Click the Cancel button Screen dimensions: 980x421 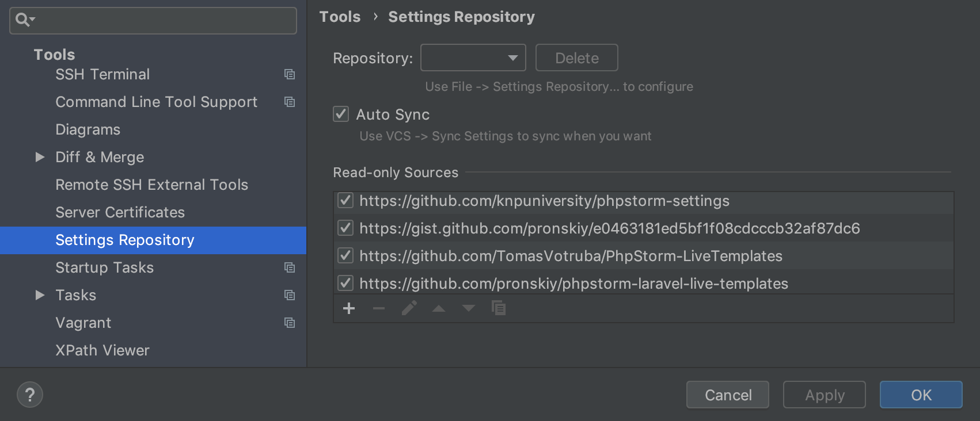coord(728,395)
